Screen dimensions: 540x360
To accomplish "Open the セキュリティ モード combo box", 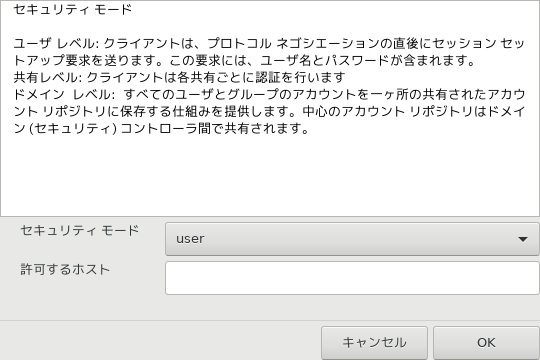I will (x=352, y=239).
